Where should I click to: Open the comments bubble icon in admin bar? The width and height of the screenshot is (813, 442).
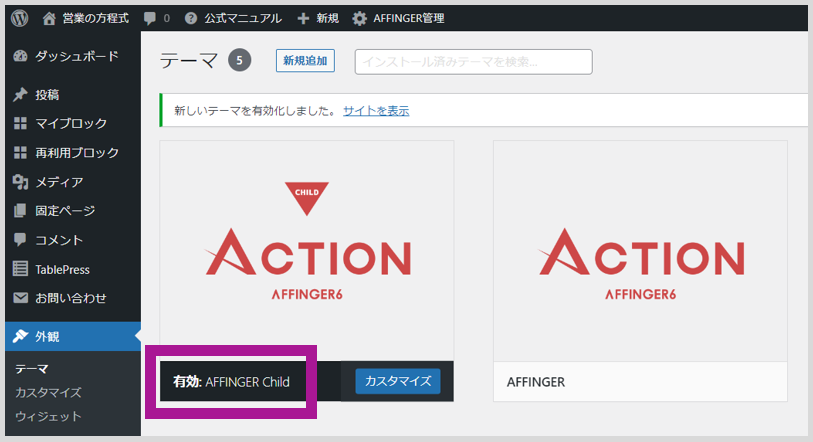[150, 19]
